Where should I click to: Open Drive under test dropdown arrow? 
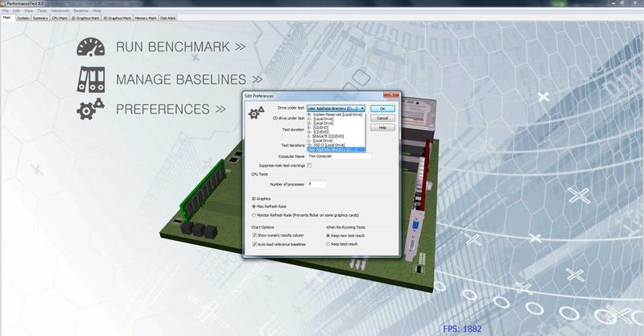point(361,109)
